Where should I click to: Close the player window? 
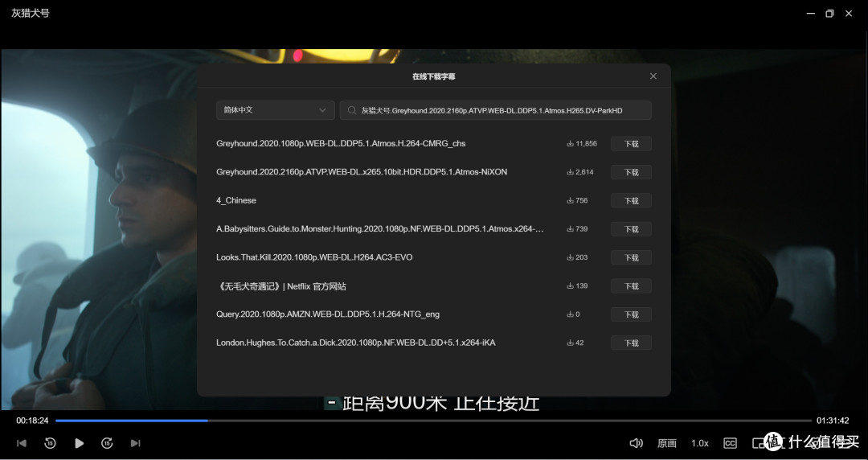(x=849, y=14)
